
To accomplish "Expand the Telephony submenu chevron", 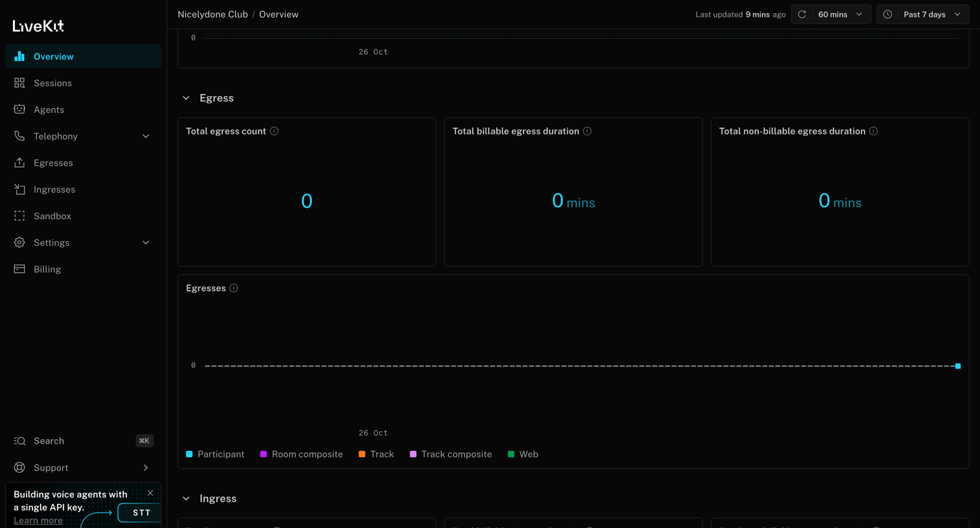I will [146, 136].
